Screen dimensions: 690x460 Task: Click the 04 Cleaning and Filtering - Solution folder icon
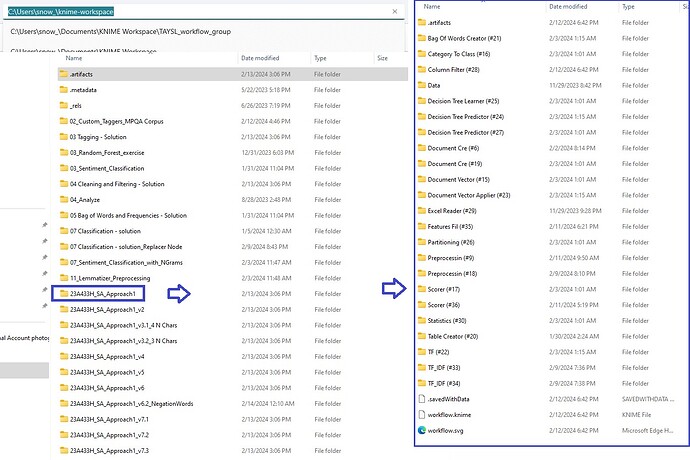pyautogui.click(x=64, y=184)
